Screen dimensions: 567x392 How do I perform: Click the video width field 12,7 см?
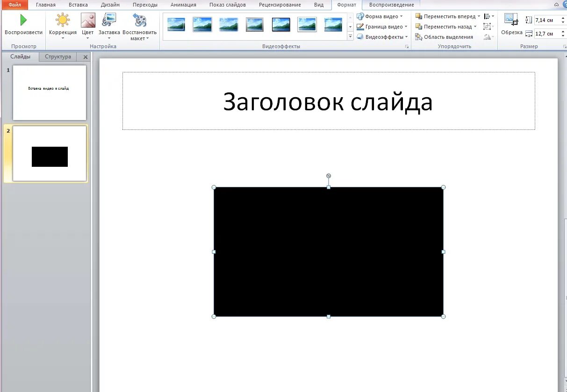(546, 34)
